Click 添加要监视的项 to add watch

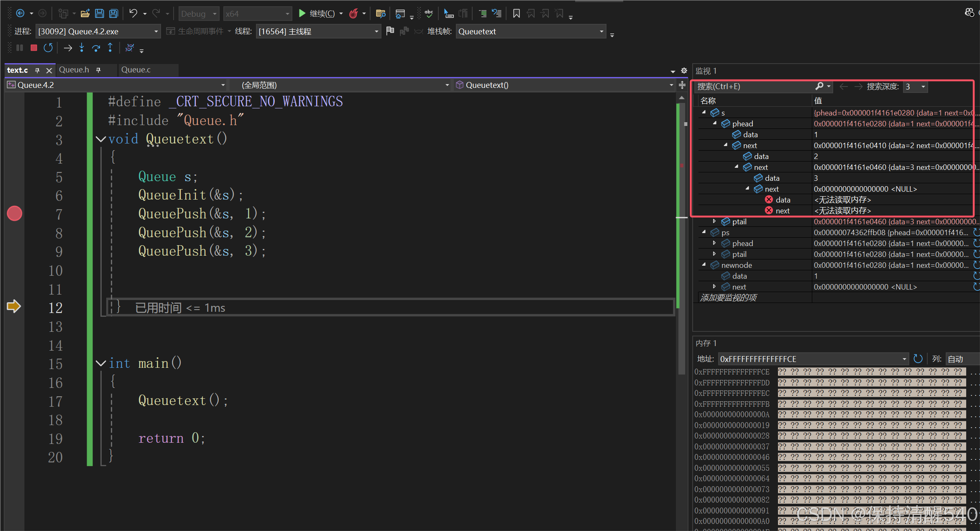coord(728,298)
